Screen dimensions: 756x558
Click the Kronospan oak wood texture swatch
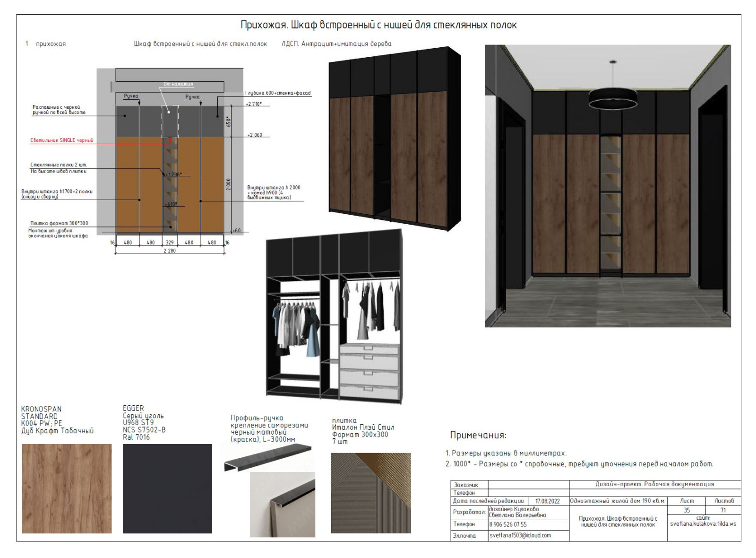pos(67,488)
